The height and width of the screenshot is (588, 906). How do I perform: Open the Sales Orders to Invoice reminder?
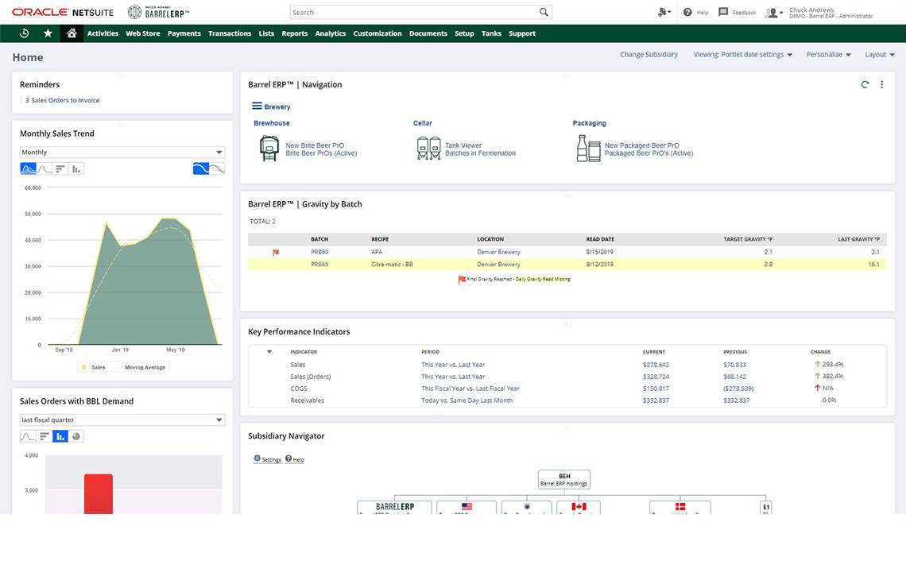pyautogui.click(x=65, y=101)
